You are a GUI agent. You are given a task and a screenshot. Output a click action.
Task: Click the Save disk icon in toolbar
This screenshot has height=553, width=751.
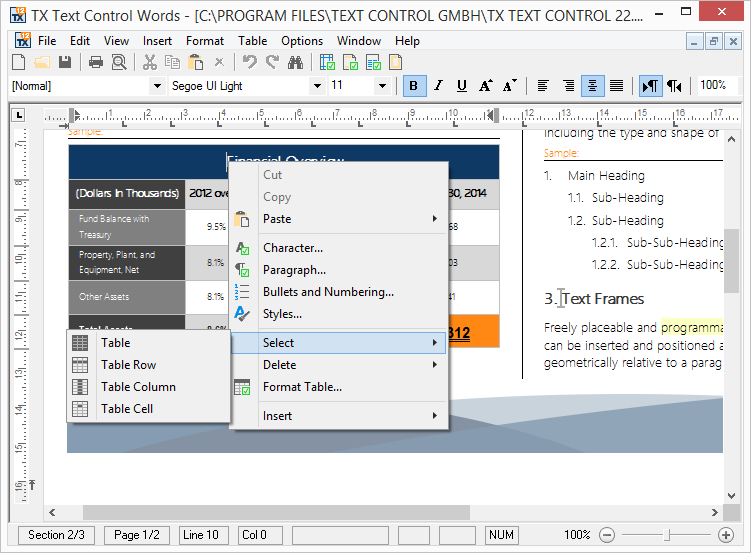[65, 62]
